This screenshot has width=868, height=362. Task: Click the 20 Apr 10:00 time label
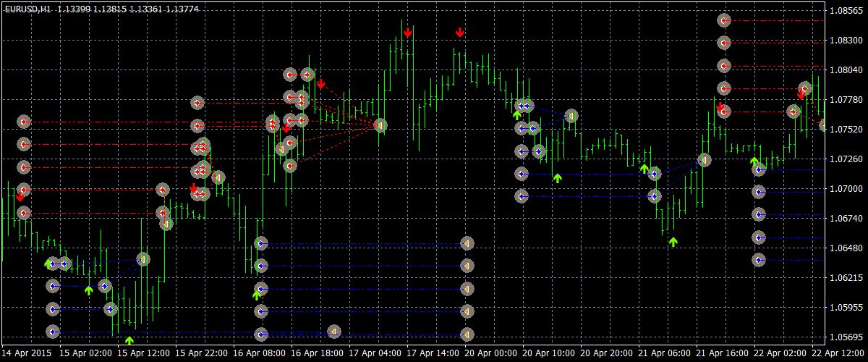coord(548,353)
